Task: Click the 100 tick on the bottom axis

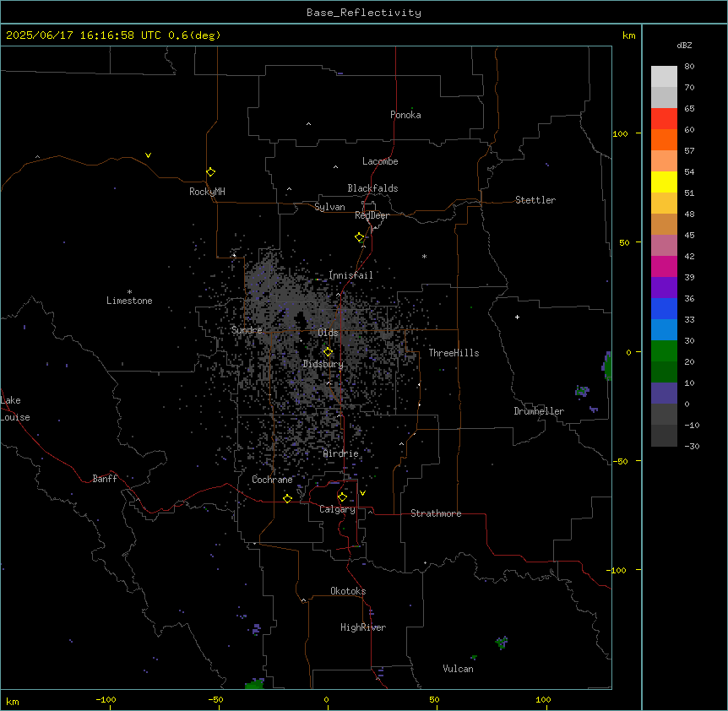Action: (x=543, y=699)
